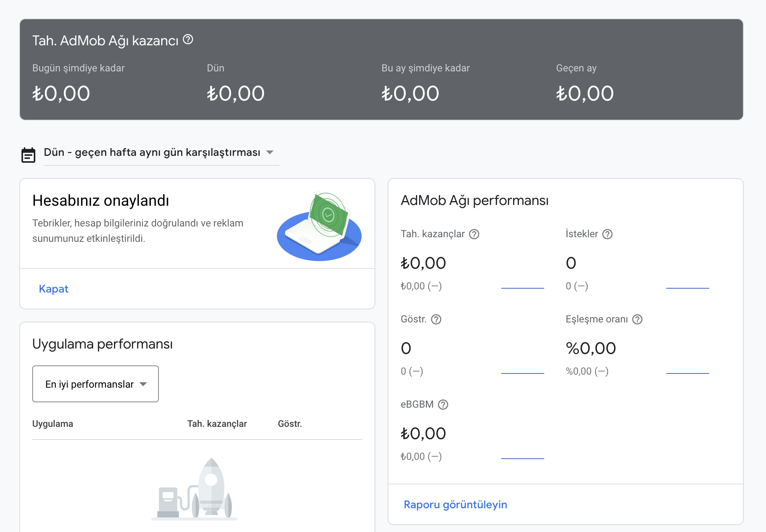Click the Tah. kazançlar sparkline chart
Screen dimensions: 766x532
point(523,288)
